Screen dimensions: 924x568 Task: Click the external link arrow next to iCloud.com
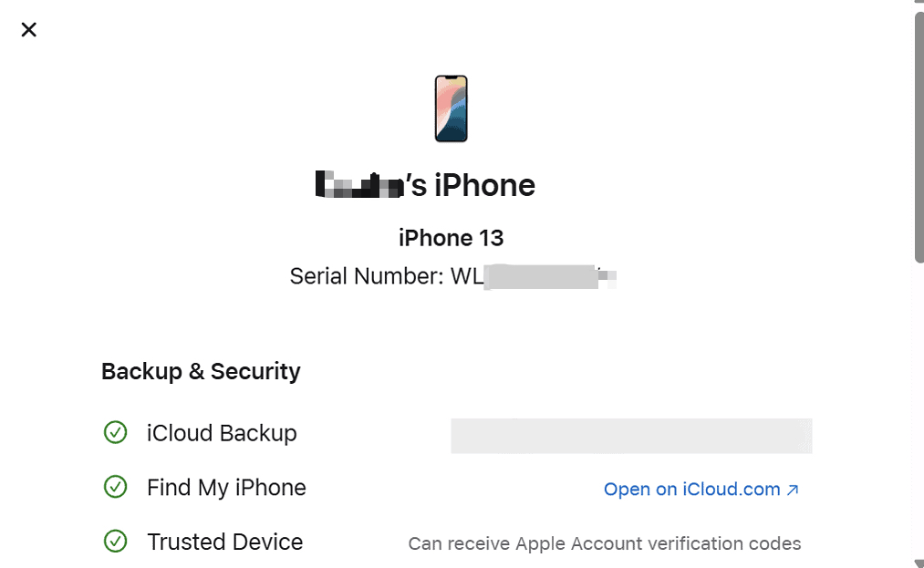click(793, 489)
